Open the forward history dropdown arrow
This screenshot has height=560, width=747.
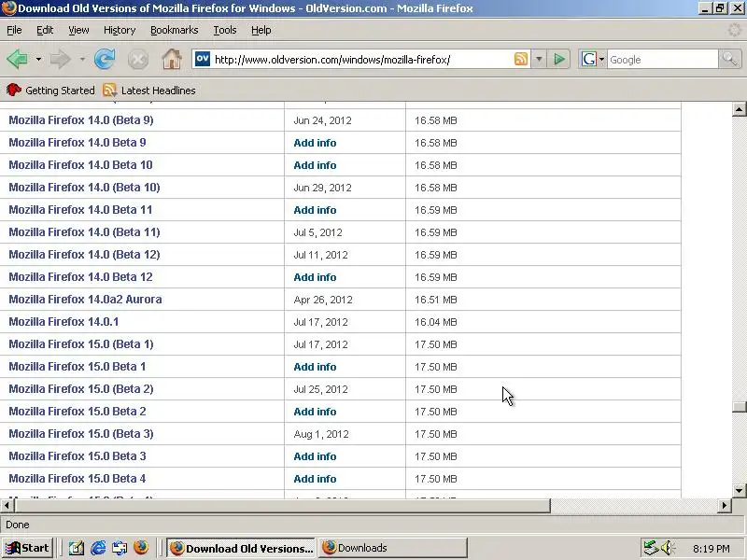click(x=82, y=60)
